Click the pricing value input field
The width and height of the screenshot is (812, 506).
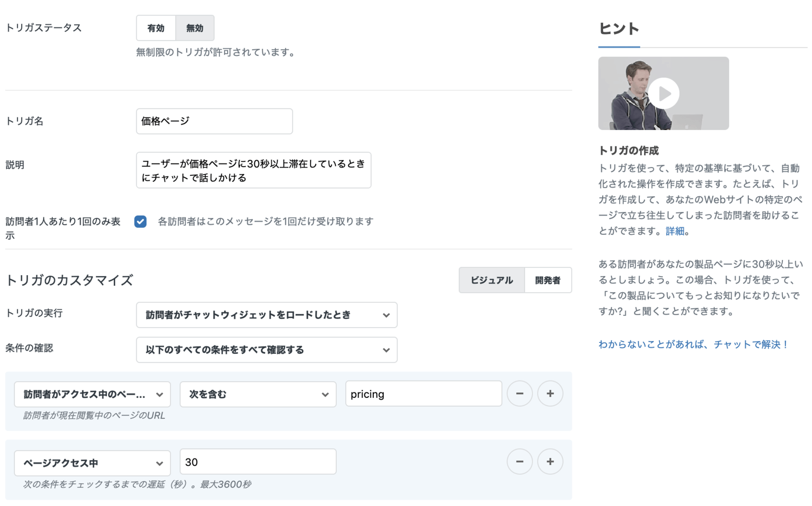(x=423, y=394)
